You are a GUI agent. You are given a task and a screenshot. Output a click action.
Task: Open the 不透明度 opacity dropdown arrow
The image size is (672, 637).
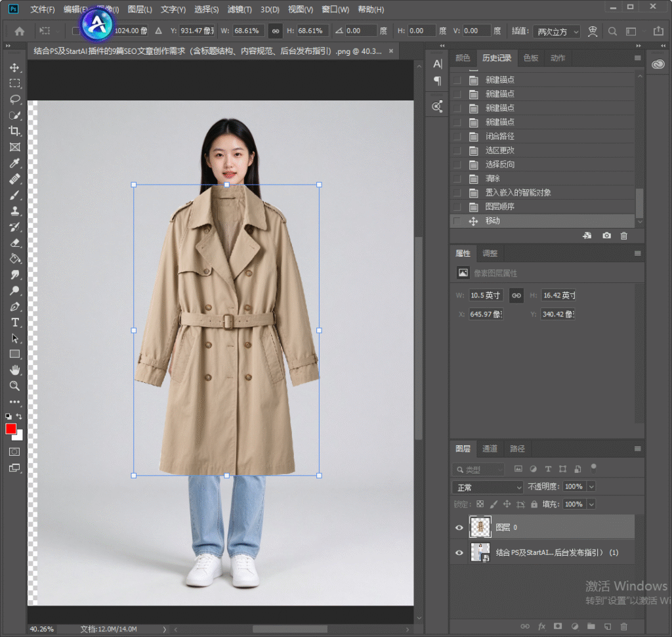[x=591, y=487]
